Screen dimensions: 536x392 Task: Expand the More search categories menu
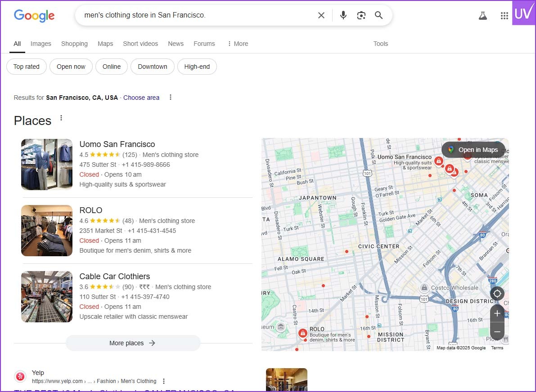pyautogui.click(x=238, y=44)
